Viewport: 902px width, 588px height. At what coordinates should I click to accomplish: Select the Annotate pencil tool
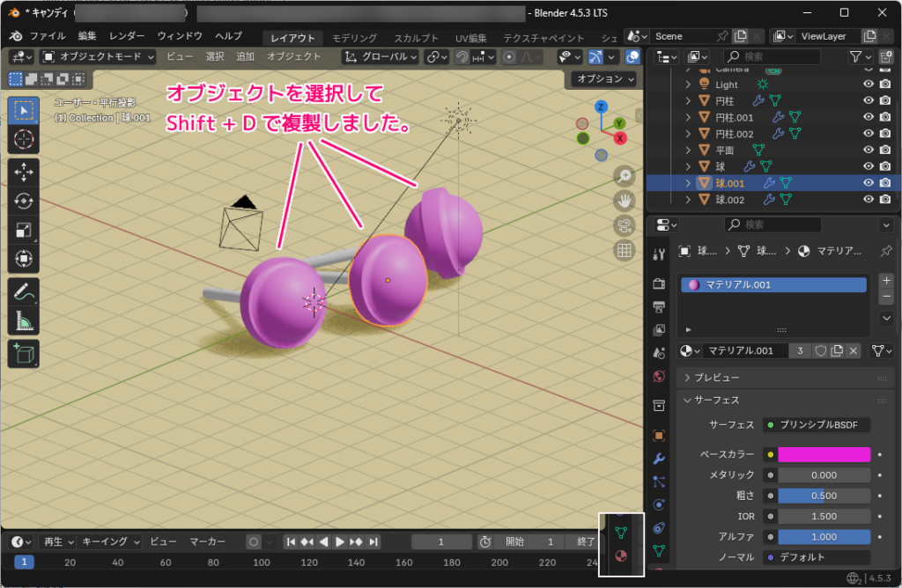(x=24, y=291)
